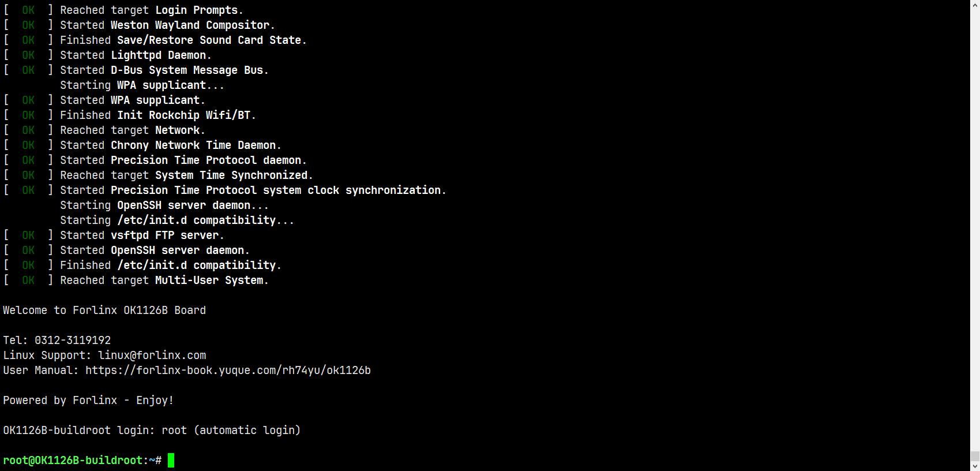Image resolution: width=980 pixels, height=471 pixels.
Task: Open the forlinx-book.yuque.com user manual URL
Action: [x=228, y=371]
